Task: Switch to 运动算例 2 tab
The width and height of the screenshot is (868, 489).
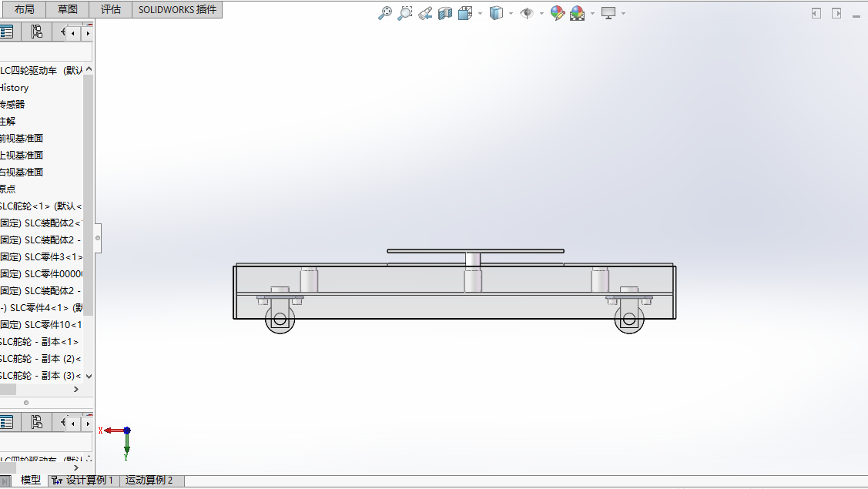Action: [149, 480]
